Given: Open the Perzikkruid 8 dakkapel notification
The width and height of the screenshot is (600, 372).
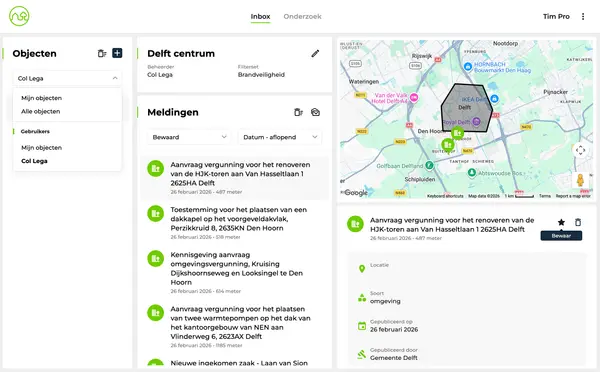Looking at the screenshot, I should 235,223.
